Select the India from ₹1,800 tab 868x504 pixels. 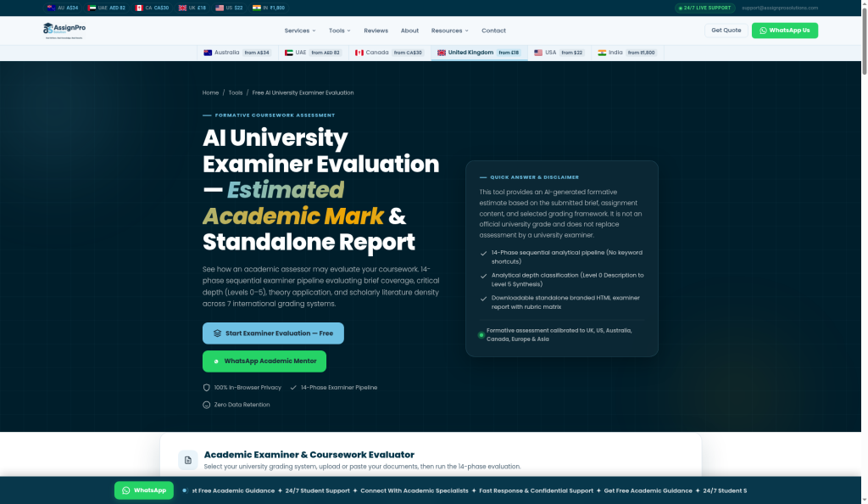[626, 53]
